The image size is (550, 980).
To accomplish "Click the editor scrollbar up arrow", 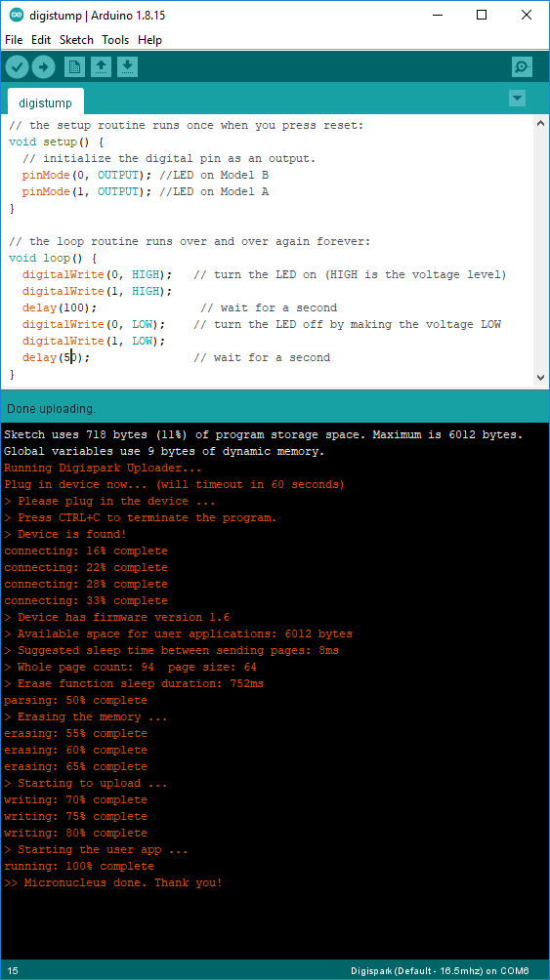I will [540, 124].
